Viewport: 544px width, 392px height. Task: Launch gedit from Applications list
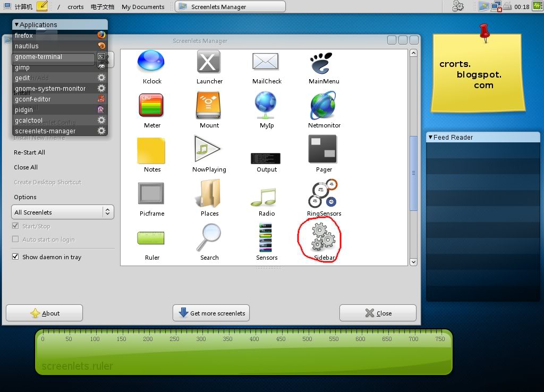pyautogui.click(x=60, y=78)
